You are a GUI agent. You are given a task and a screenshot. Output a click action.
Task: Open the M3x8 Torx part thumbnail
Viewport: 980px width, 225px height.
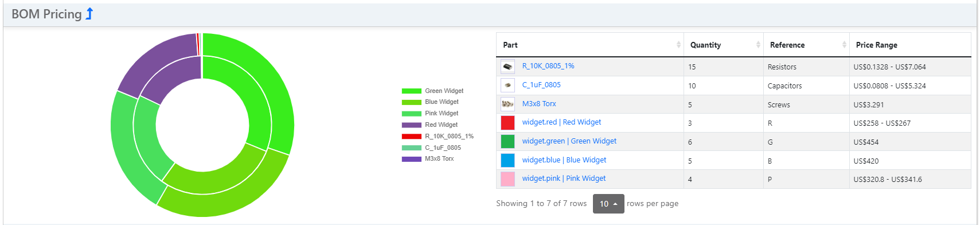tap(507, 104)
